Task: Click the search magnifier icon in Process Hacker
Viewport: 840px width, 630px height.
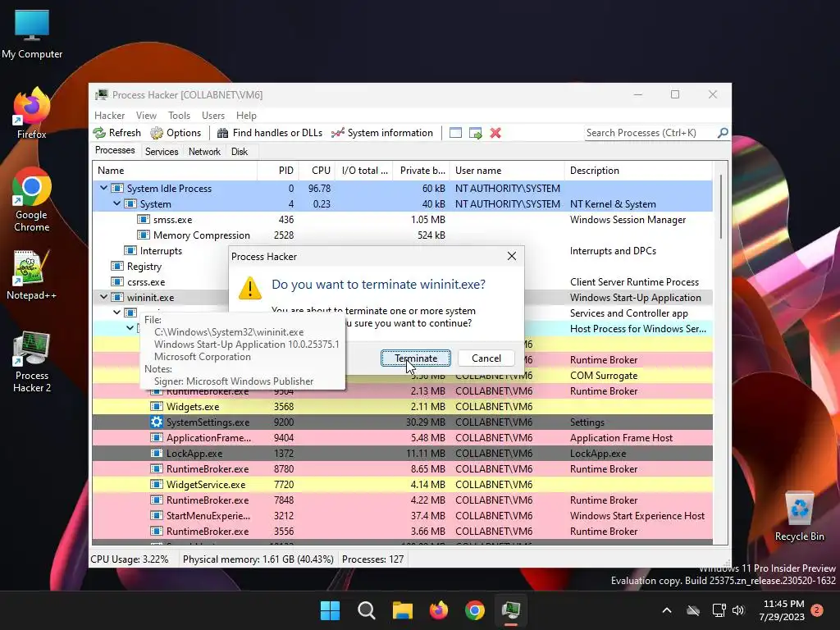Action: (x=723, y=132)
